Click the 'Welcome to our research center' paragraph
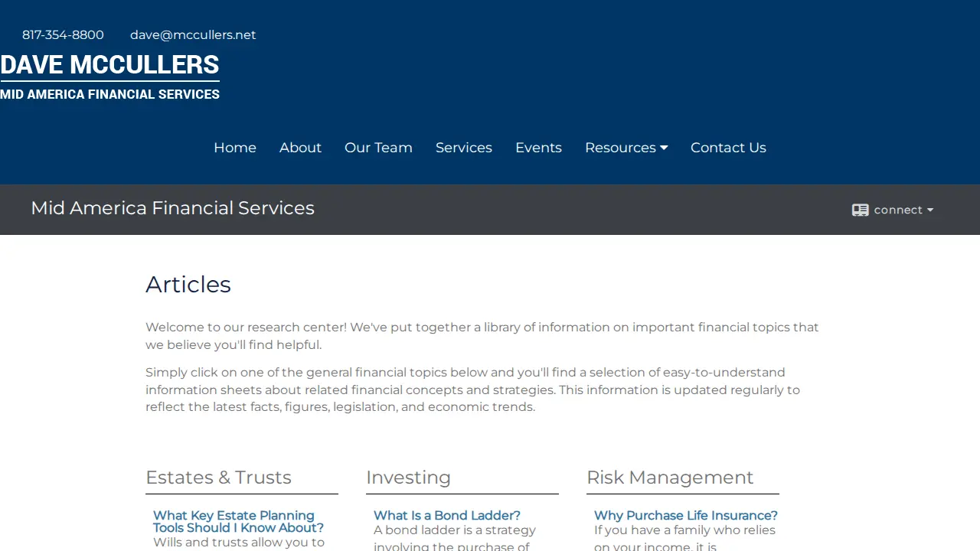The width and height of the screenshot is (980, 551). [482, 336]
